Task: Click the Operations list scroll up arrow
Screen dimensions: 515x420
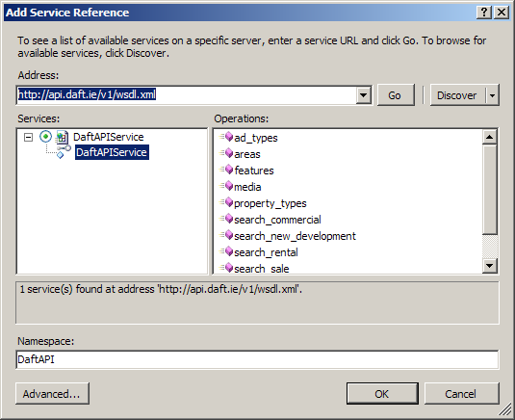Action: click(x=490, y=137)
